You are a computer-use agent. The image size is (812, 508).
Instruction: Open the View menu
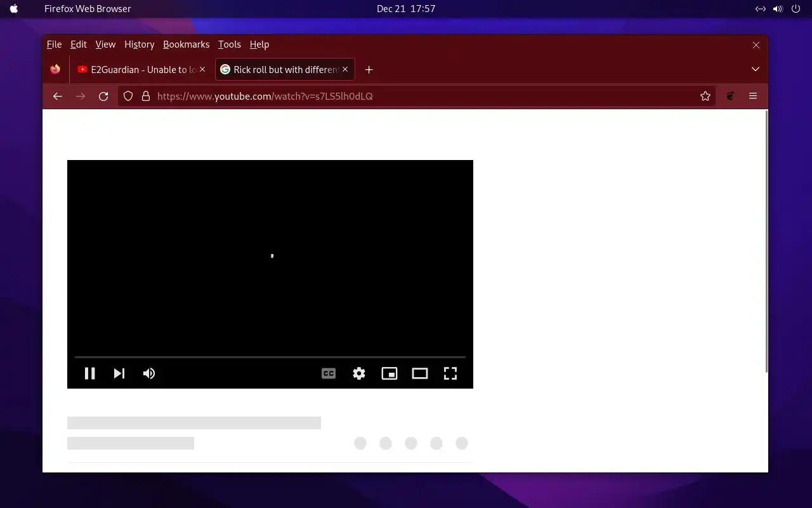tap(105, 44)
